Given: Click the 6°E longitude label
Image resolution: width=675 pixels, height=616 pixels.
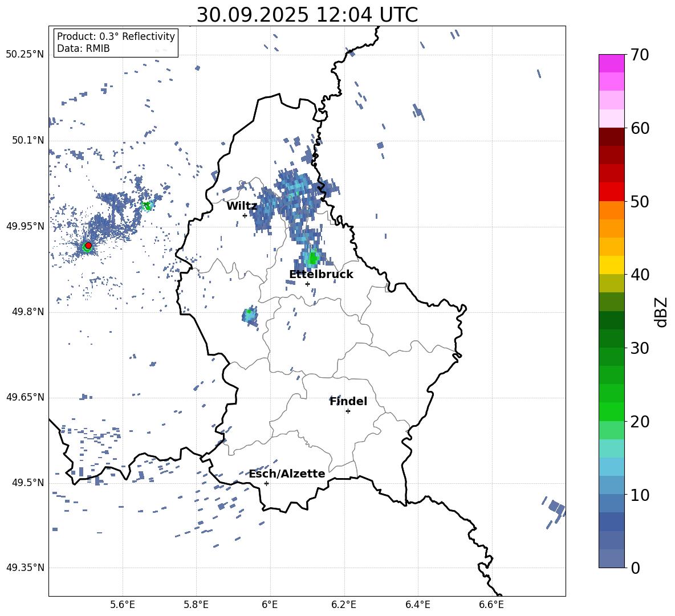Looking at the screenshot, I should 270,605.
